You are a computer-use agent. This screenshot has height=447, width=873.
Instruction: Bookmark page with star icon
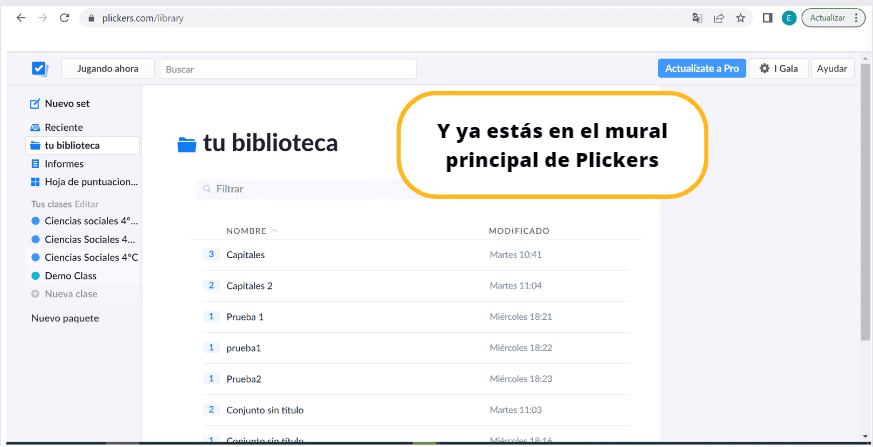tap(740, 18)
